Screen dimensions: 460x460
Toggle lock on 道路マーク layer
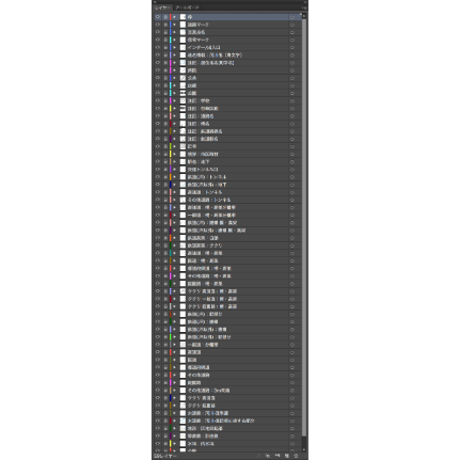[x=165, y=25]
